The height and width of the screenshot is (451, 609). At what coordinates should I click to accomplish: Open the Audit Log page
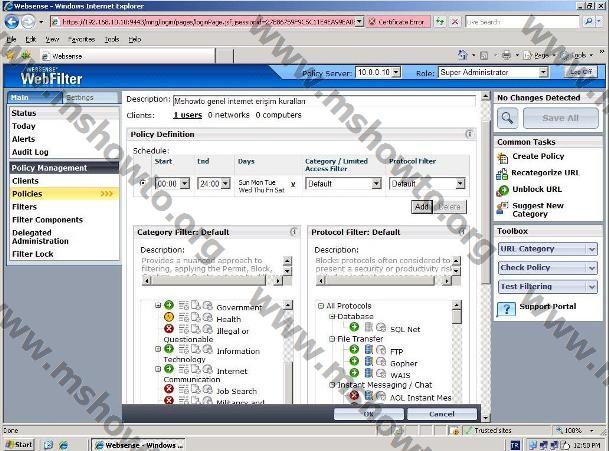[30, 152]
